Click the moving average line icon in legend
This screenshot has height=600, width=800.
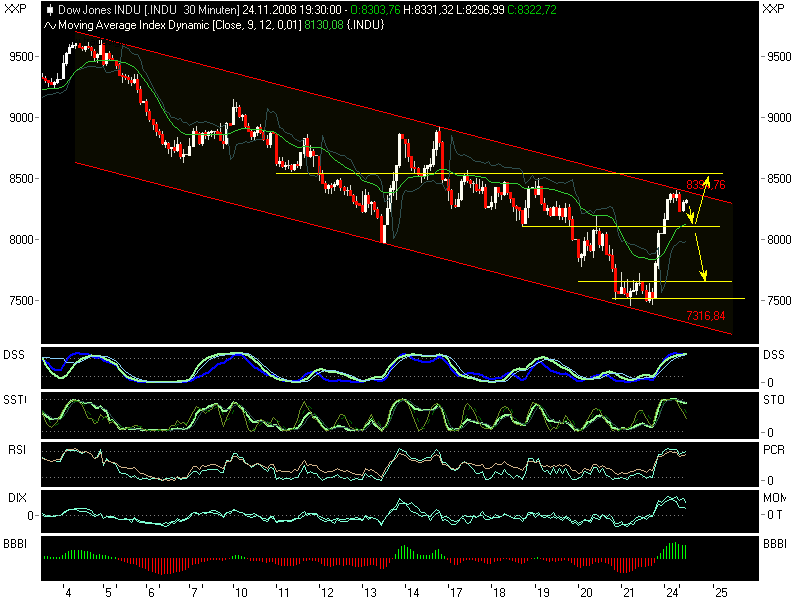50,25
